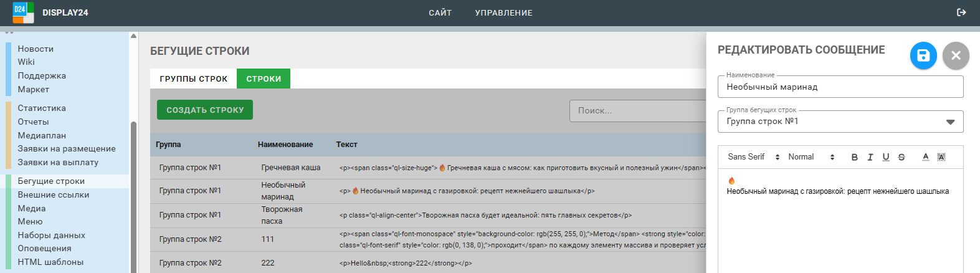Toggle italic formatting in the editor
The width and height of the screenshot is (980, 273).
tap(870, 157)
